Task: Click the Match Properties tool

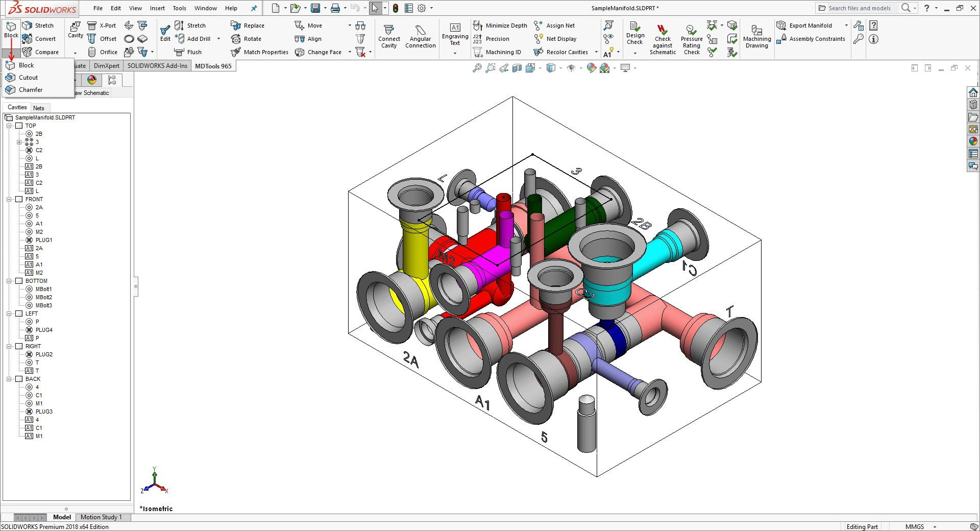Action: coord(259,52)
